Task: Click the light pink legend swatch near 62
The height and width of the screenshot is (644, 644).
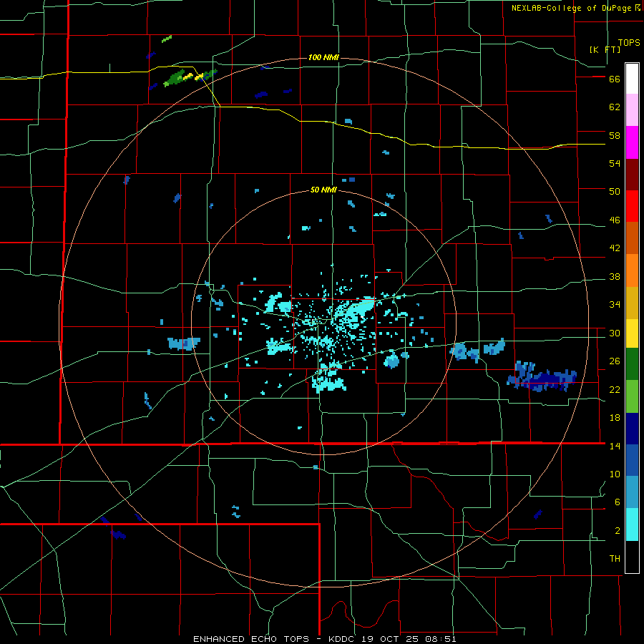Action: click(x=632, y=109)
